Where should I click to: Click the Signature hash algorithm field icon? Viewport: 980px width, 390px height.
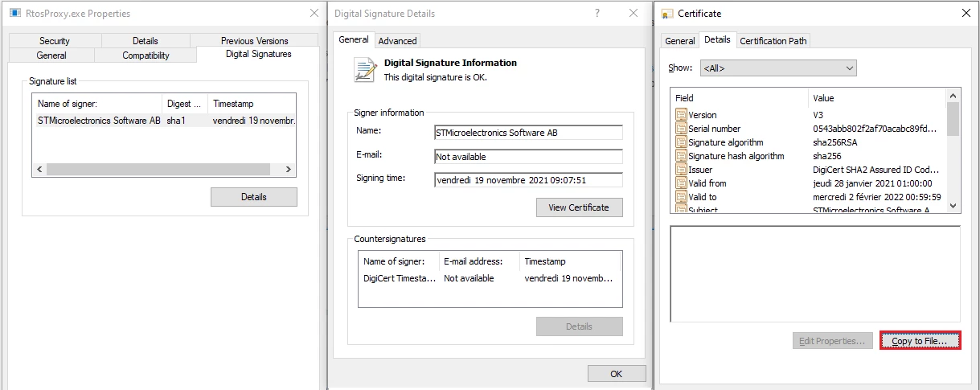[x=681, y=156]
